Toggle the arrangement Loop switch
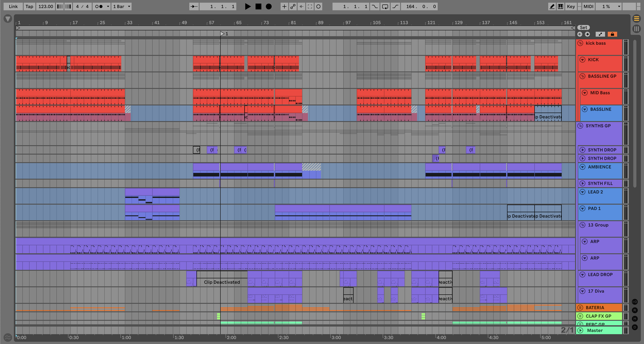Image resolution: width=644 pixels, height=344 pixels. pyautogui.click(x=385, y=6)
